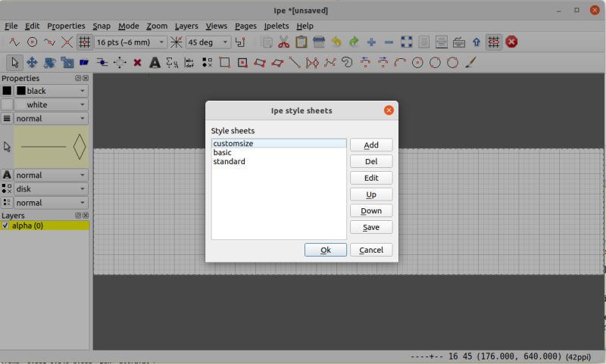Toggle angular snapping icon
Viewport: 606px width, 364px height.
[x=176, y=42]
